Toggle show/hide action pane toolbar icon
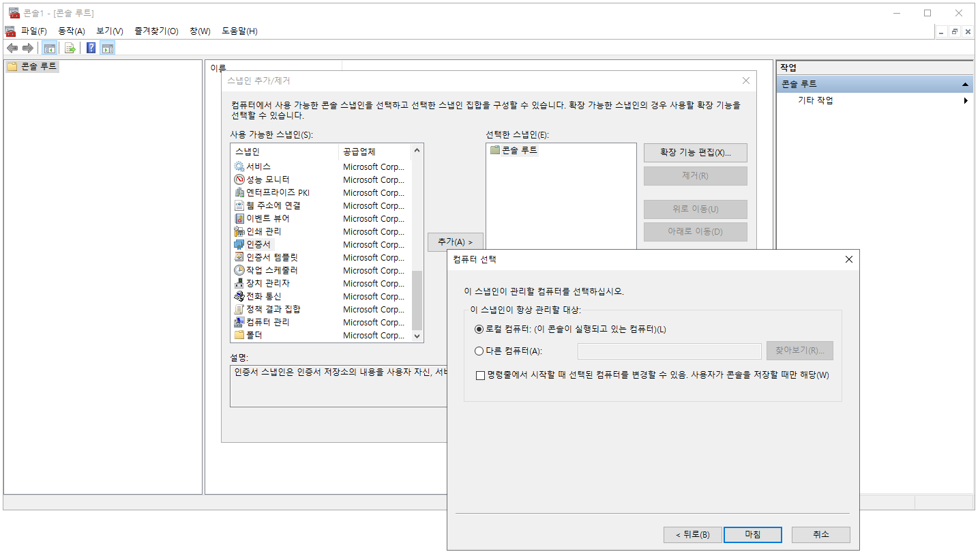 coord(108,48)
